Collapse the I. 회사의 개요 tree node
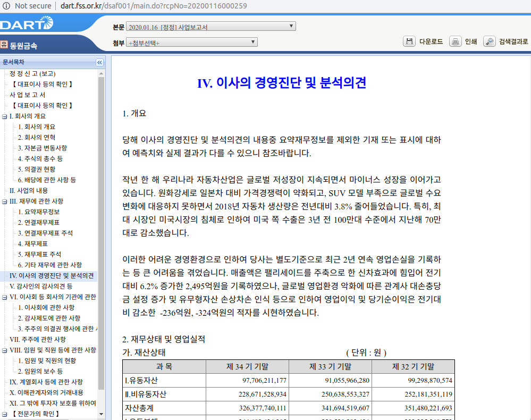 4,116
